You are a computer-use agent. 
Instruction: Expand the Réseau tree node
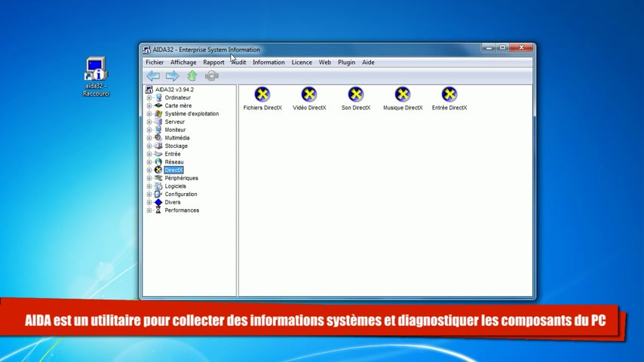point(149,162)
